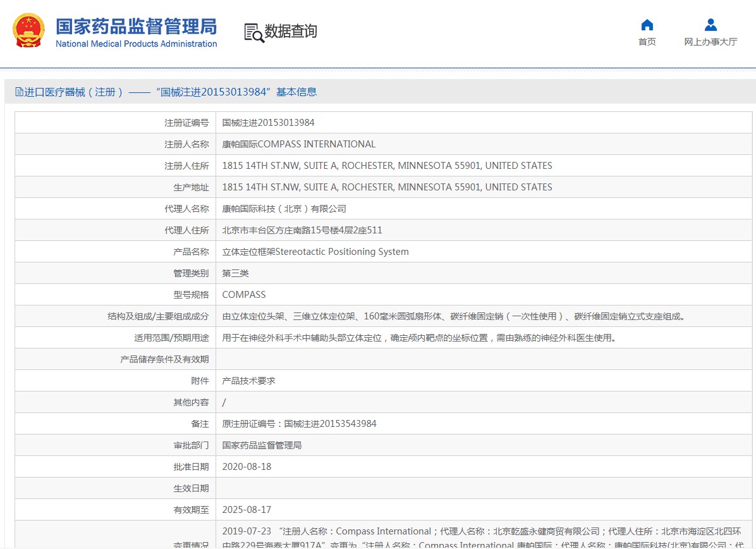Screen dimensions: 756x549
Task: Click the house-shaped home icon
Action: point(647,25)
